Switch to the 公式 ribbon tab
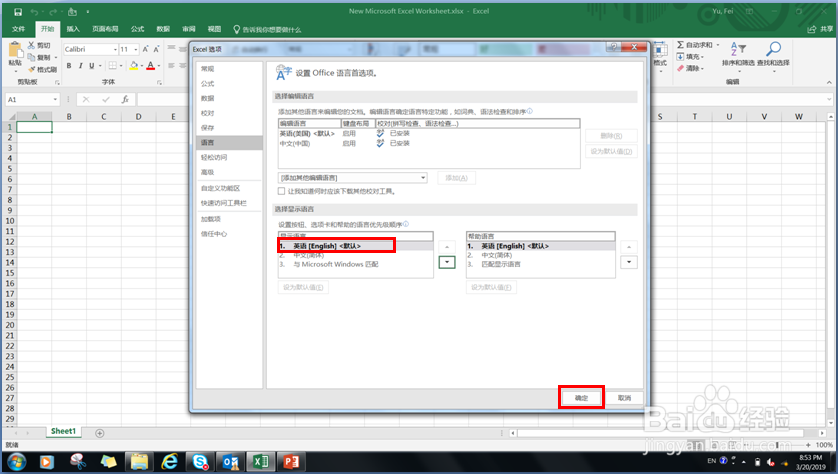This screenshot has height=474, width=838. pyautogui.click(x=137, y=29)
